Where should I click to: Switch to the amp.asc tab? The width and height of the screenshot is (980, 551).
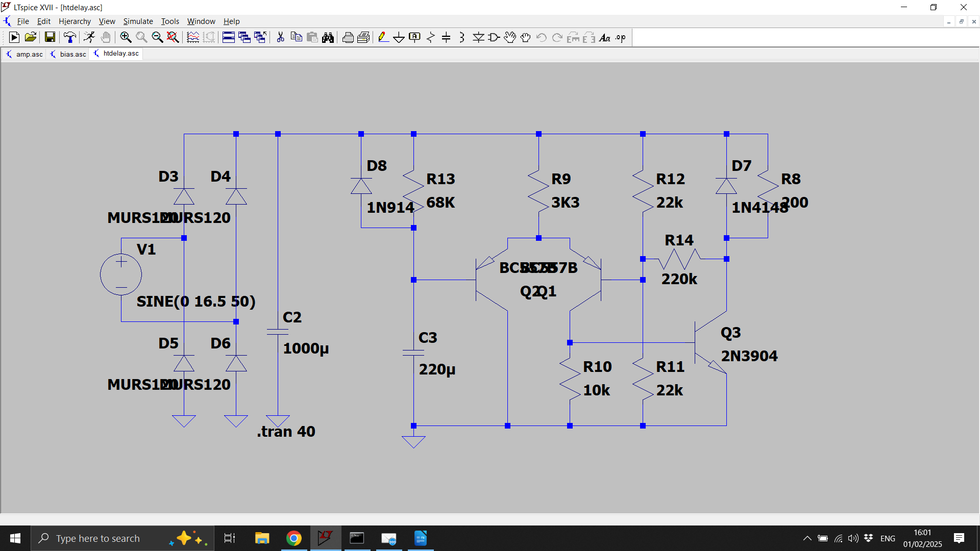[24, 54]
